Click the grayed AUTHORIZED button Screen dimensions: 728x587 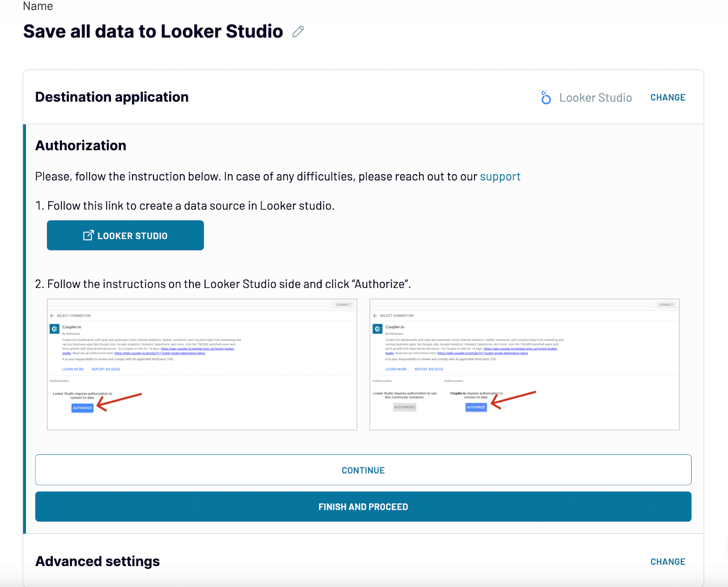[x=404, y=407]
